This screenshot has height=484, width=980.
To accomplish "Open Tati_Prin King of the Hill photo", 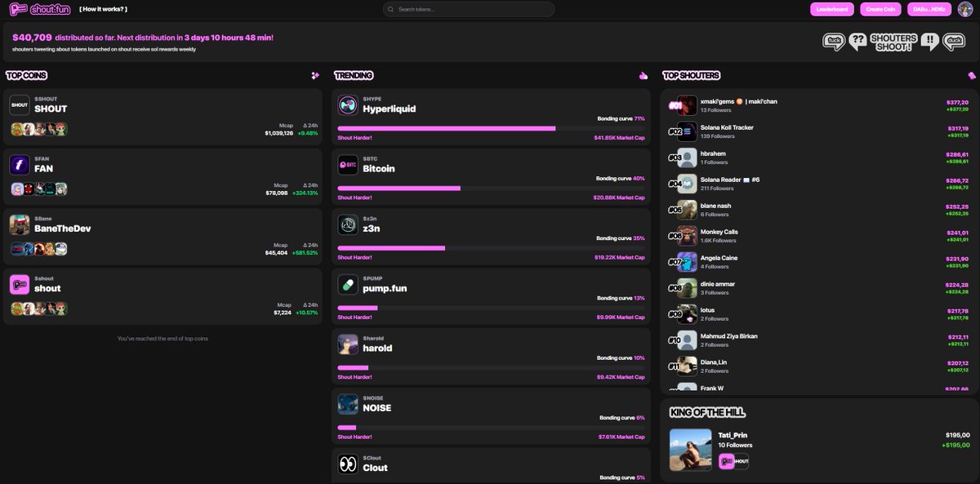I will (x=690, y=450).
